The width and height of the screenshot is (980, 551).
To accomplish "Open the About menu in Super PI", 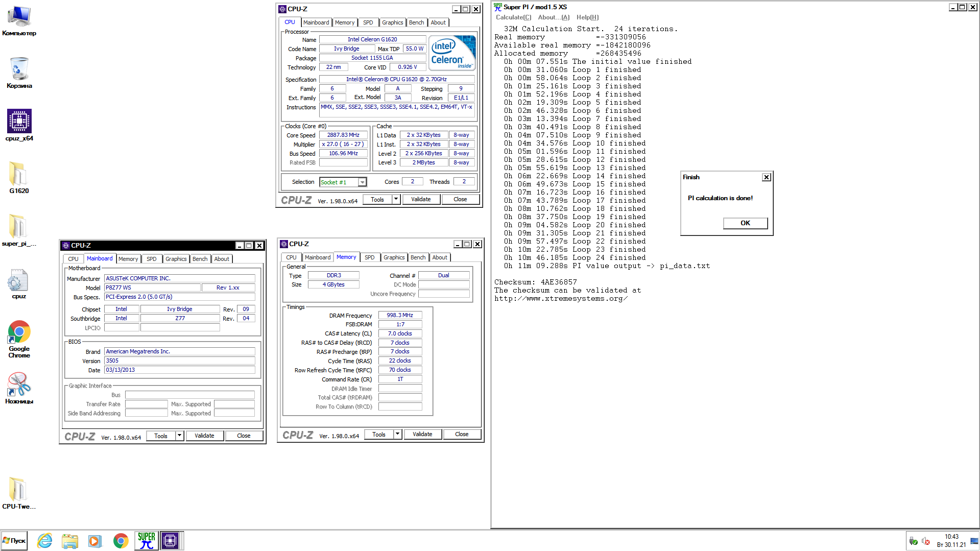I will pos(553,17).
